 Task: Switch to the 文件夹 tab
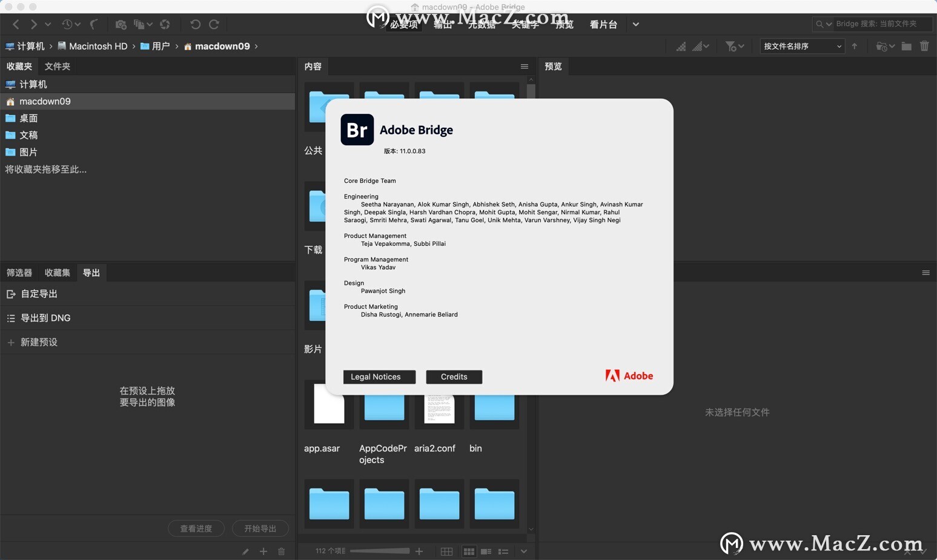[x=58, y=66]
